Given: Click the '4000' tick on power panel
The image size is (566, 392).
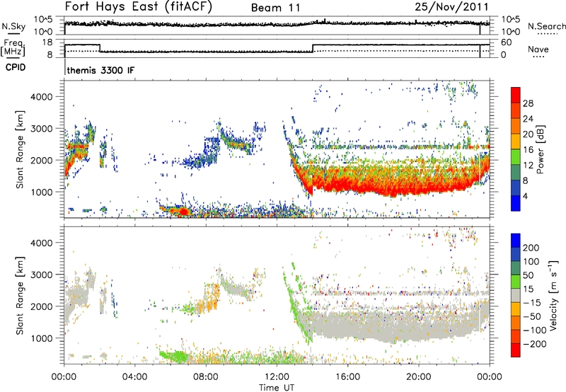Looking at the screenshot, I should point(42,97).
